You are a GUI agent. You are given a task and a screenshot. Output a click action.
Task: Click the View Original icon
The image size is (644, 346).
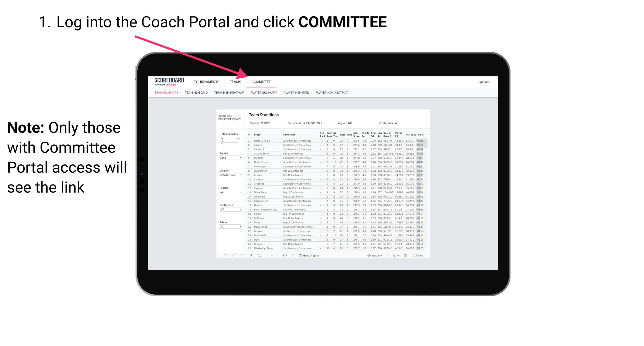pos(299,255)
